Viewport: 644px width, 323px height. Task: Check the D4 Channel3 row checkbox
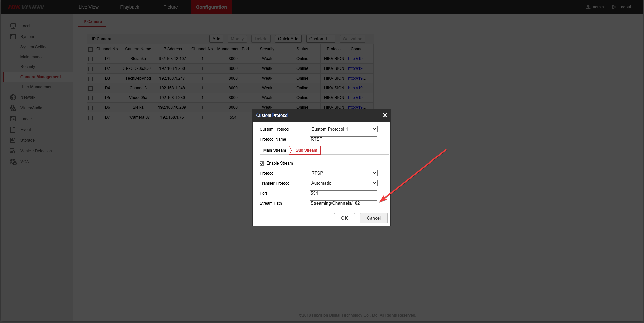tap(90, 88)
